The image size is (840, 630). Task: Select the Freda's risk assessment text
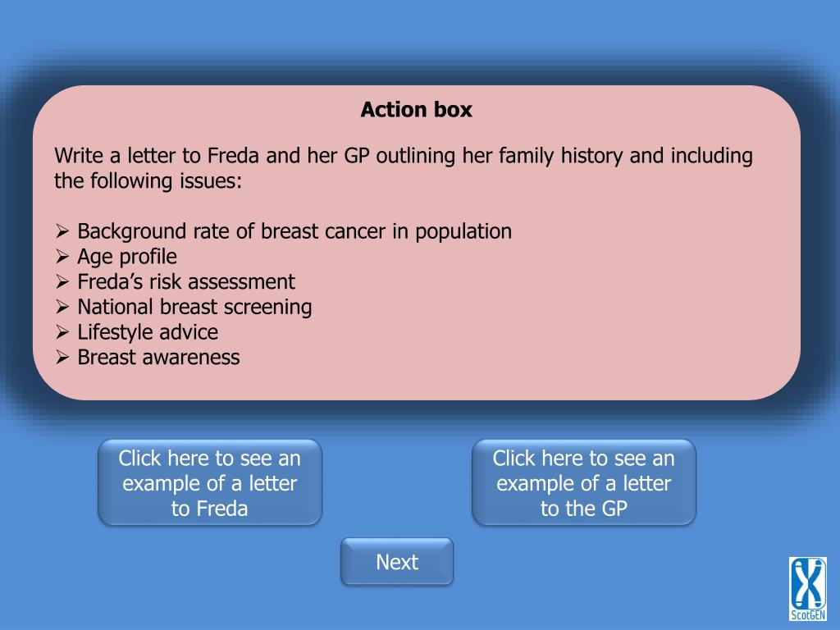[x=186, y=282]
